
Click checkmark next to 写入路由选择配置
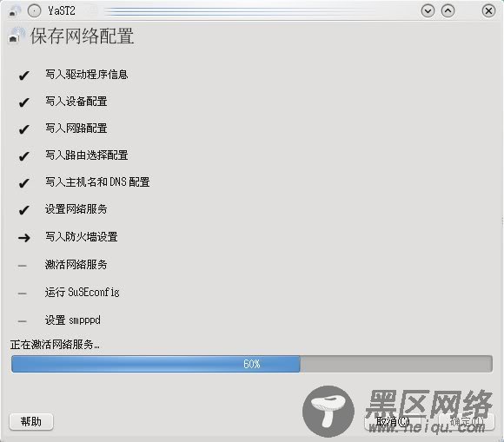pyautogui.click(x=23, y=156)
